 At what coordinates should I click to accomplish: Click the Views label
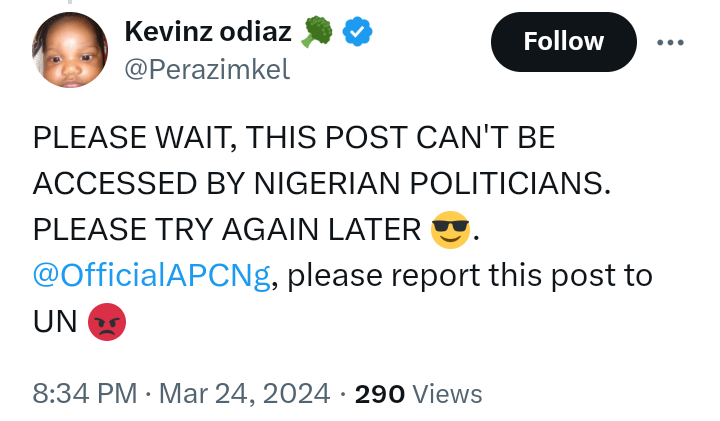point(448,394)
